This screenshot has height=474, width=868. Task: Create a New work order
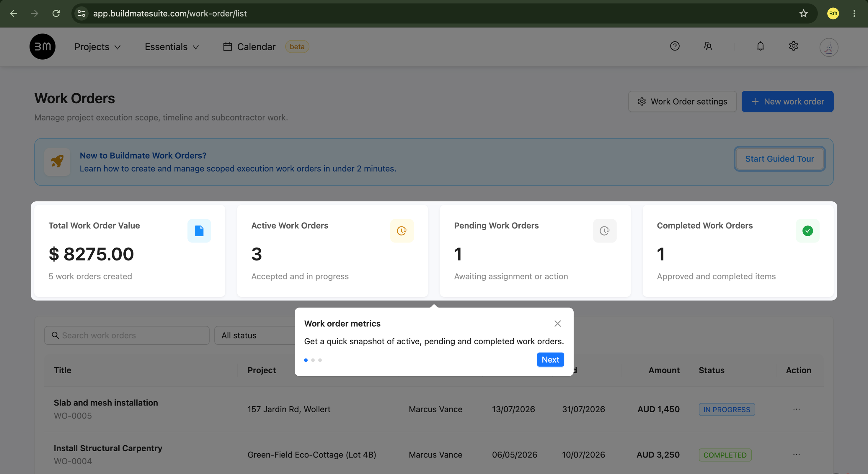tap(787, 102)
